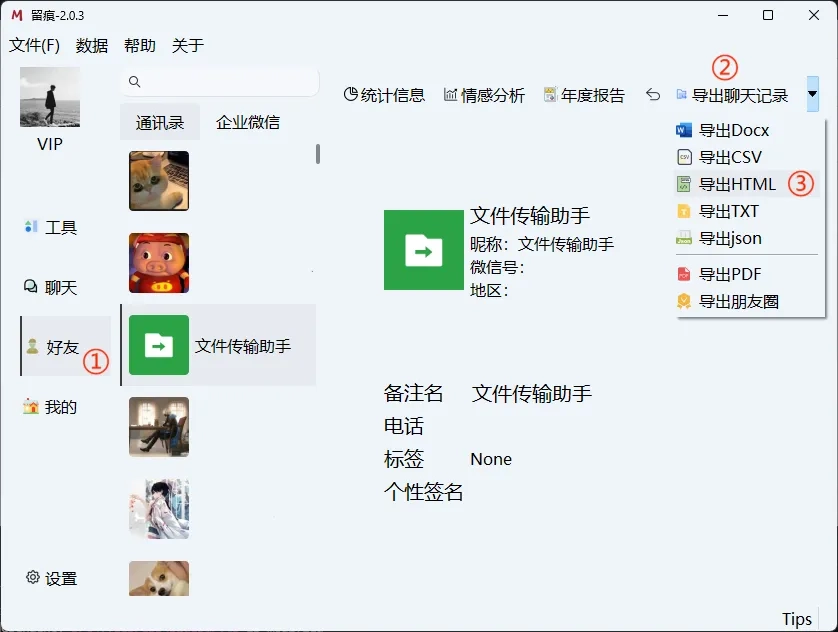Open the 文件(F) menu
Viewport: 838px width, 632px height.
click(34, 45)
